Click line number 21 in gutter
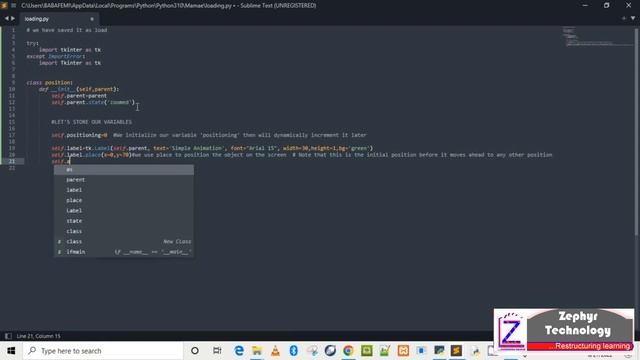The image size is (640, 360). pos(12,161)
